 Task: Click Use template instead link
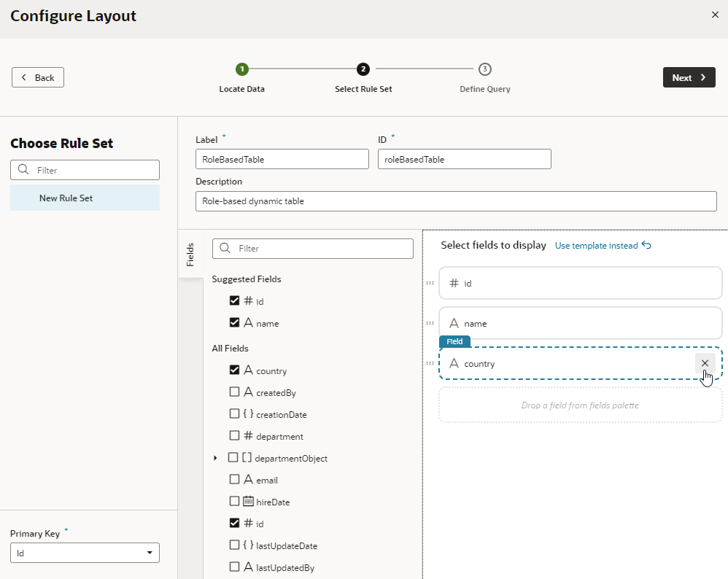[x=596, y=246]
